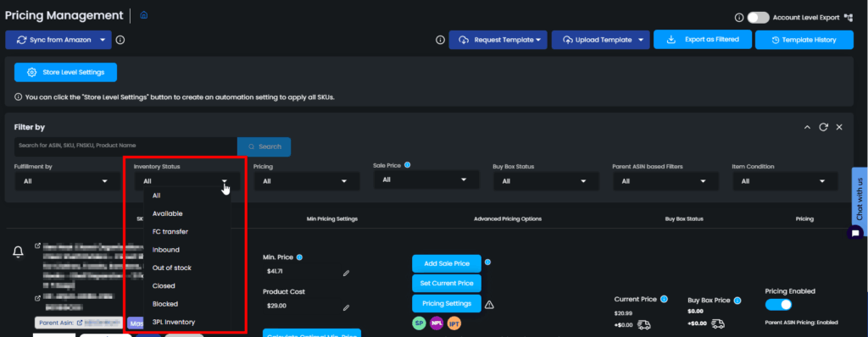
Task: Go to home via the house icon
Action: (144, 15)
